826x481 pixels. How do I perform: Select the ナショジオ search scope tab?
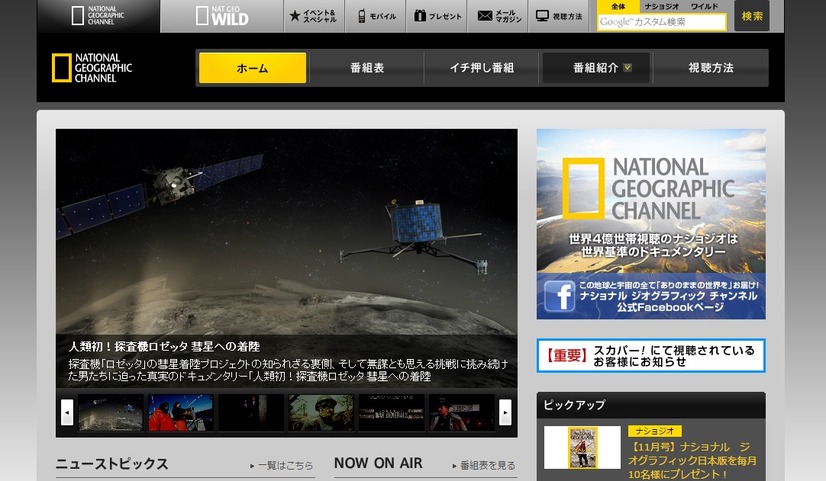662,6
